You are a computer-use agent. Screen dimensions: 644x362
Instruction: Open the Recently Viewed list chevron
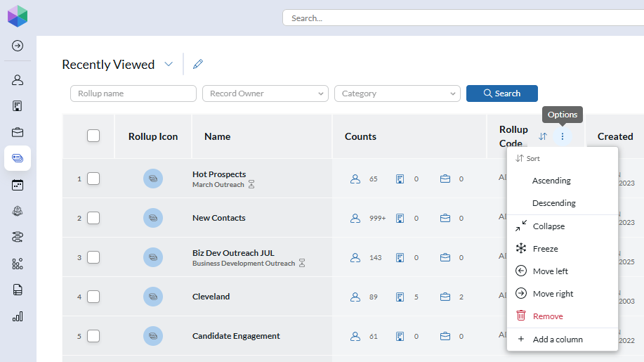pyautogui.click(x=169, y=65)
